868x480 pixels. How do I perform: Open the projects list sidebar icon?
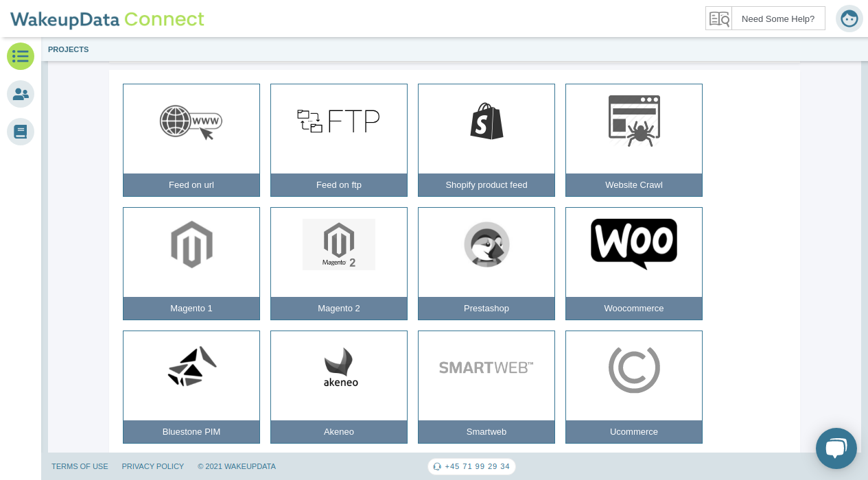[21, 56]
